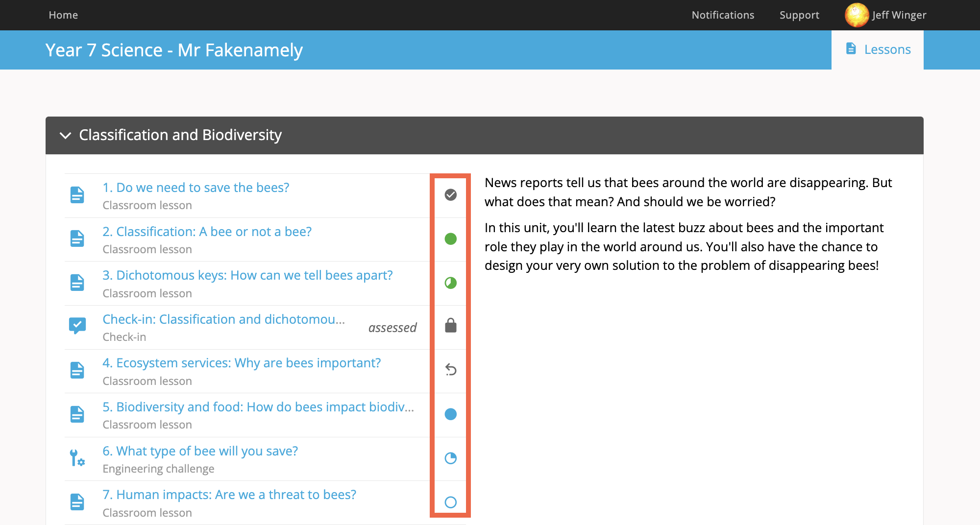Click document icon for lesson 1 bees
This screenshot has width=980, height=525.
[77, 195]
